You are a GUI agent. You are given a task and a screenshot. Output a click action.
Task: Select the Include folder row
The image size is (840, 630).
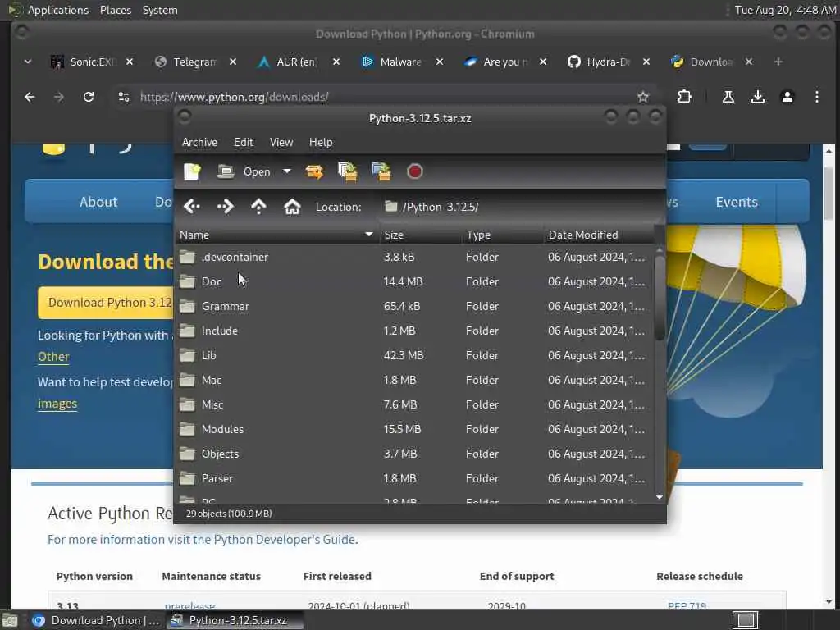pos(414,331)
